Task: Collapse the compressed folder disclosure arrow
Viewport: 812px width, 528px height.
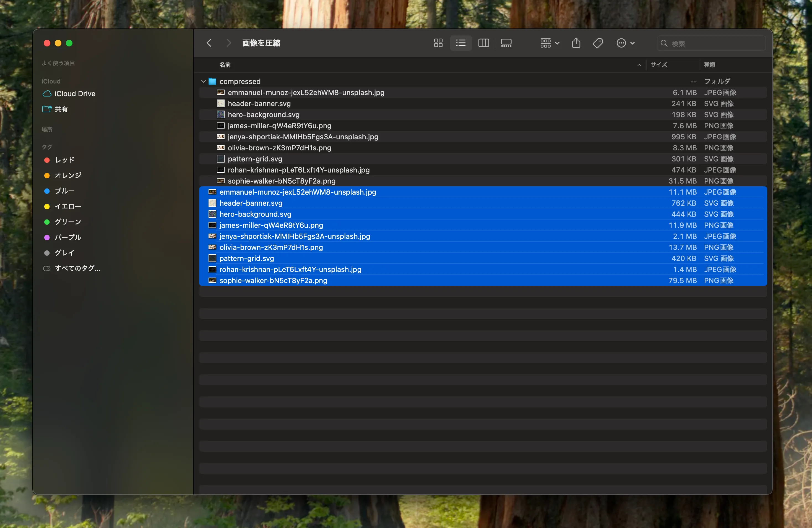Action: click(203, 82)
